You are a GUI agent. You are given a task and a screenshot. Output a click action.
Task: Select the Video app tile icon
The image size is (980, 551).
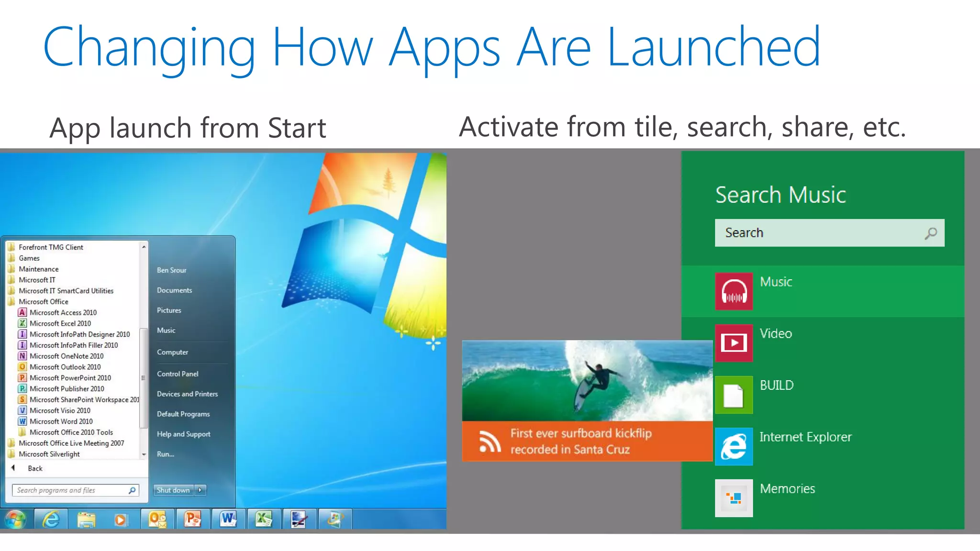point(734,343)
